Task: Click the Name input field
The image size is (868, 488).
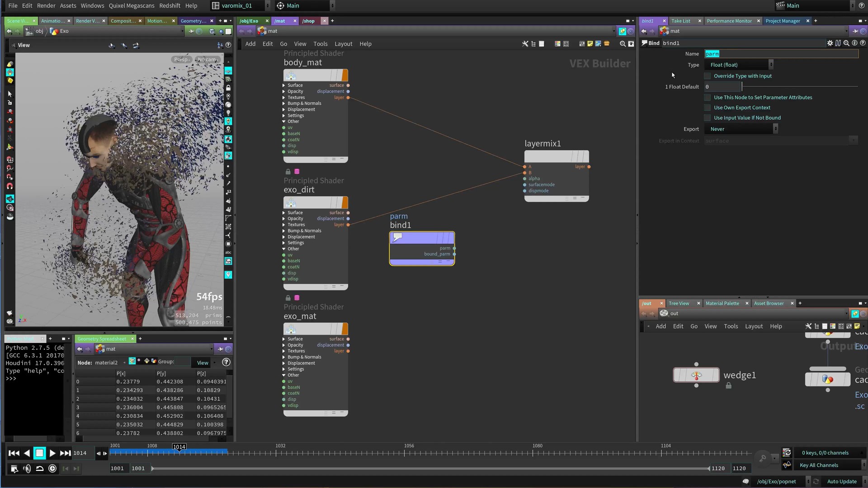Action: click(781, 54)
